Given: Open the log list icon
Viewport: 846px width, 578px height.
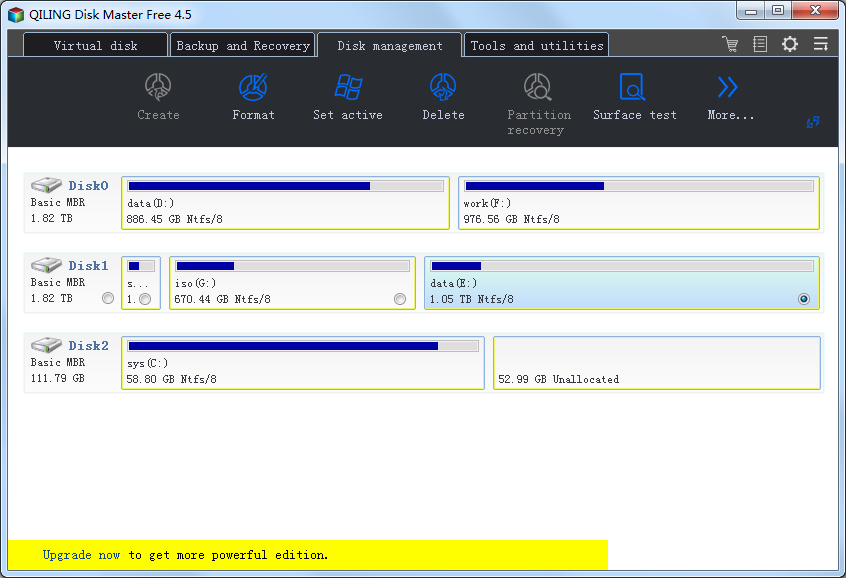Looking at the screenshot, I should [760, 44].
